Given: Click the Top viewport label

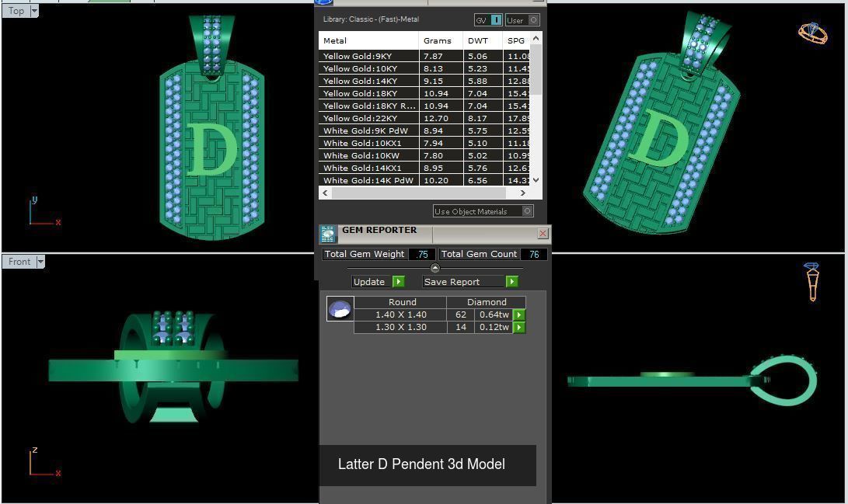Looking at the screenshot, I should point(16,11).
